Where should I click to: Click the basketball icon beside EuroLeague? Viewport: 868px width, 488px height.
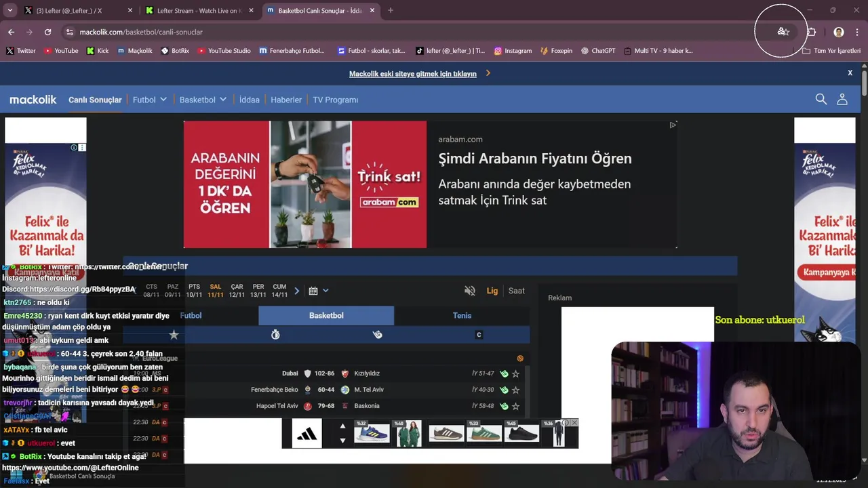coord(520,359)
